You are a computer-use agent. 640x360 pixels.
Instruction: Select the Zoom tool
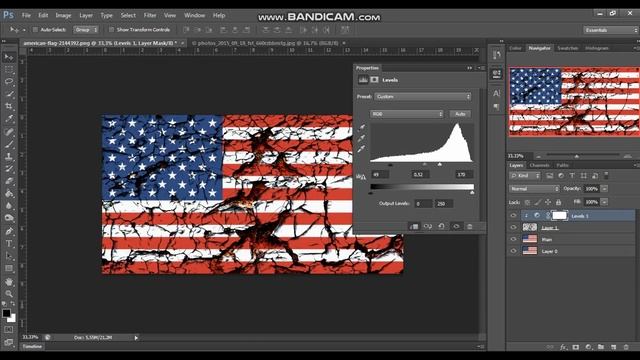[x=9, y=293]
